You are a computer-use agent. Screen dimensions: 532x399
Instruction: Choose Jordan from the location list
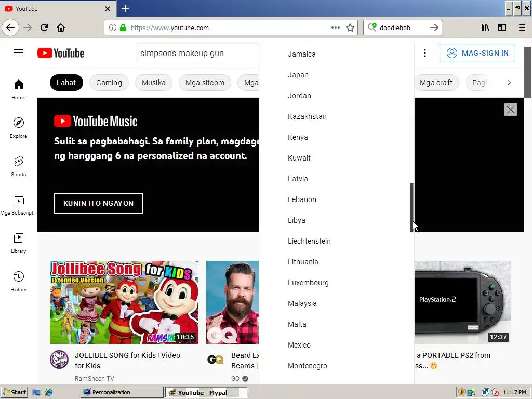pos(337,96)
